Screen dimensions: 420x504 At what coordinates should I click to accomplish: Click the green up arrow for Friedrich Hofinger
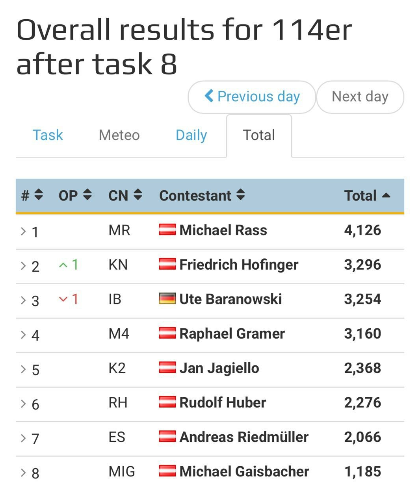[63, 265]
